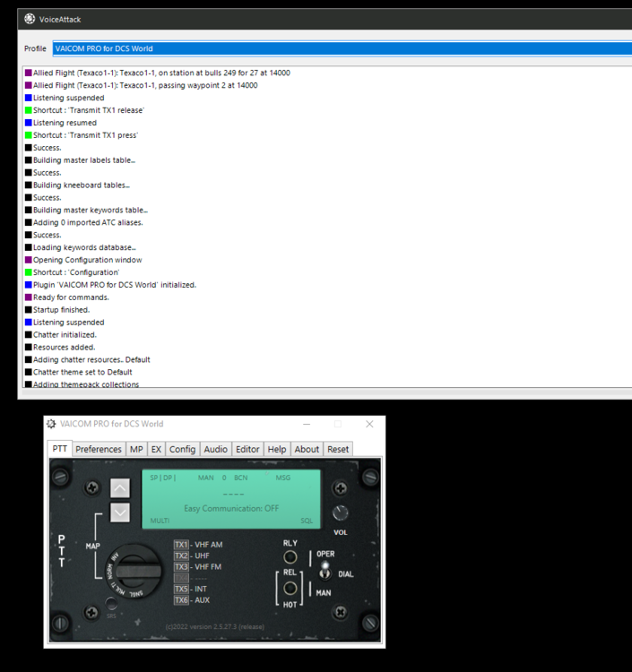Image resolution: width=632 pixels, height=672 pixels.
Task: Click log entry 'Resources added.'
Action: (60, 347)
